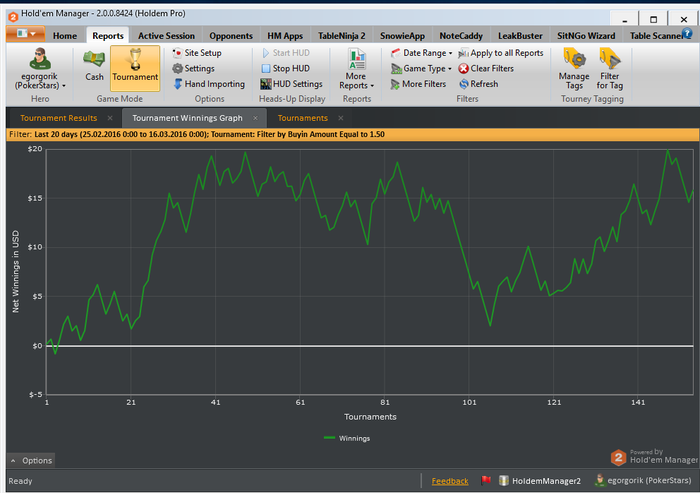Screen dimensions: 700x493
Task: Switch to the Home ribbon tab
Action: [x=65, y=36]
